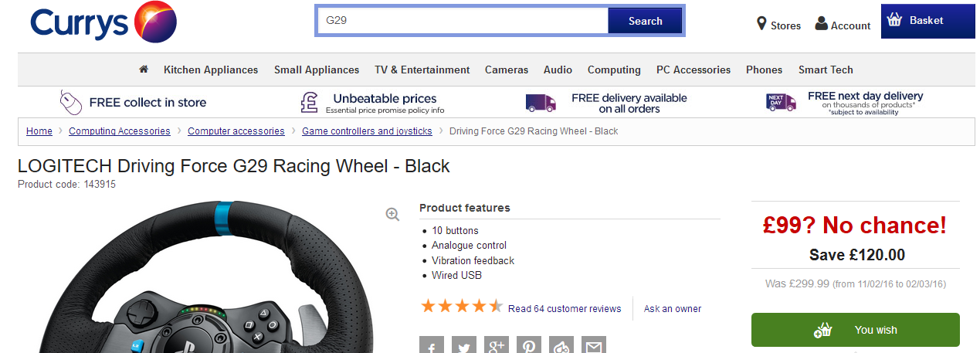
Task: Open Small Appliances menu
Action: [x=317, y=70]
